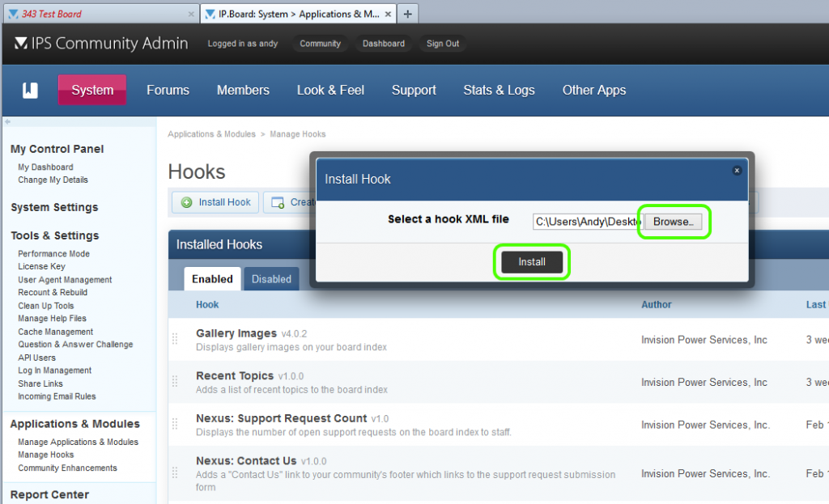Open Manage Help Files link
Screen dimensions: 829x504
[x=52, y=319]
